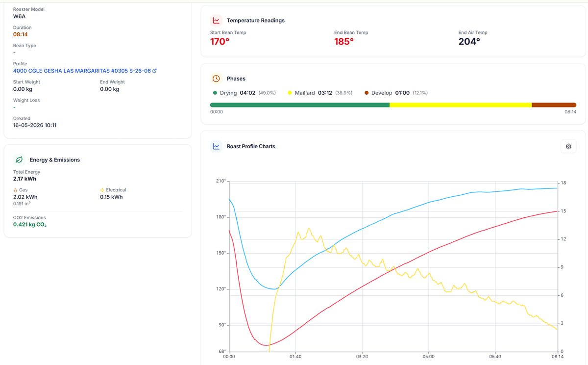Image resolution: width=588 pixels, height=365 pixels.
Task: Click the Energy & Emissions leaf icon
Action: tap(19, 159)
